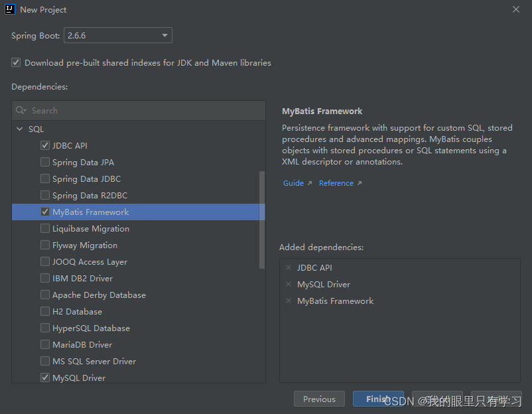This screenshot has width=532, height=414.
Task: Click the external-link arrow beside Reference
Action: tap(359, 182)
